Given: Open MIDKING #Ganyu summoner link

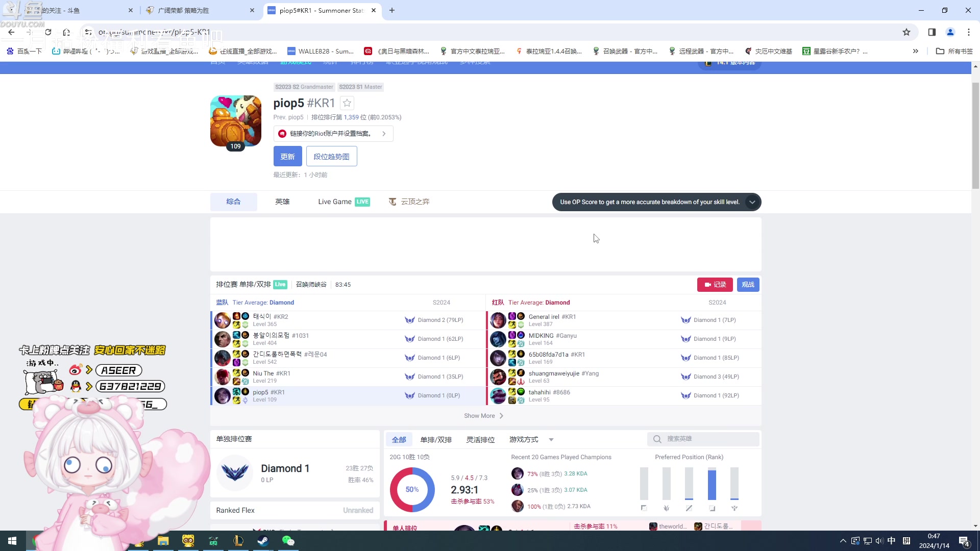Looking at the screenshot, I should (x=553, y=336).
